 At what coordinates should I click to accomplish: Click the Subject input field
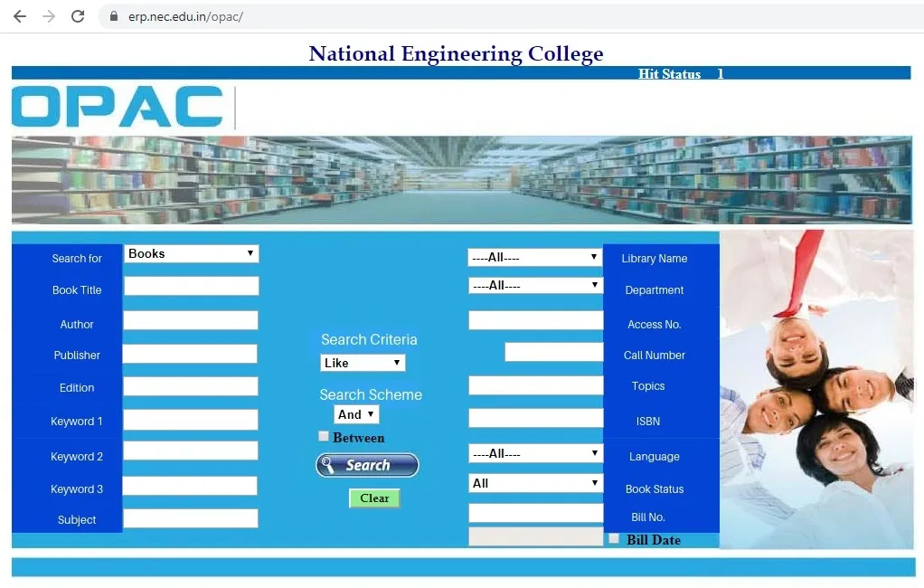click(191, 518)
